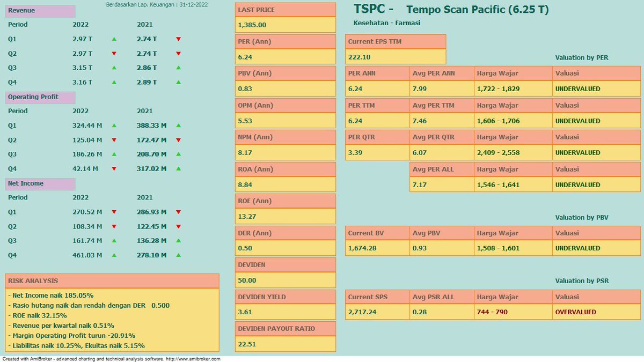Click the red arrow beside 270.52 M
This screenshot has height=362, width=644.
(114, 212)
